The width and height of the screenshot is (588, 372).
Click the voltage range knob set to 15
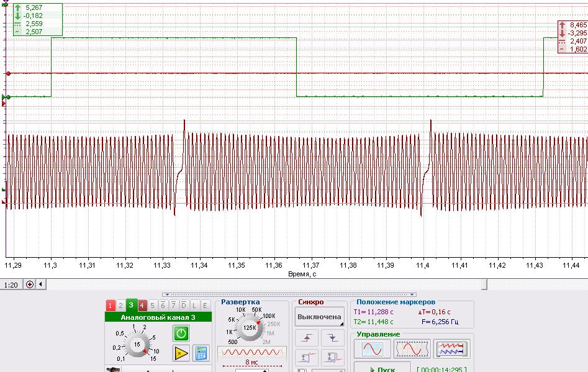(137, 344)
